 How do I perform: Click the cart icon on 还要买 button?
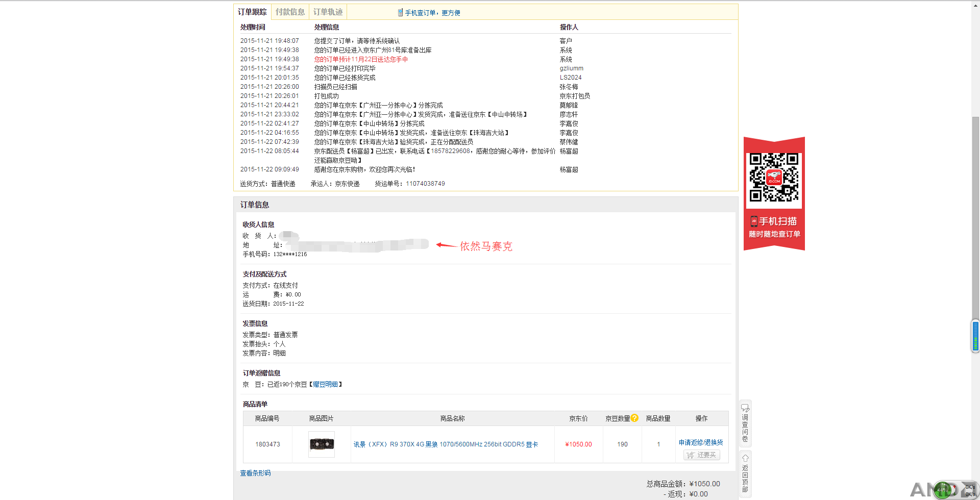pyautogui.click(x=691, y=455)
